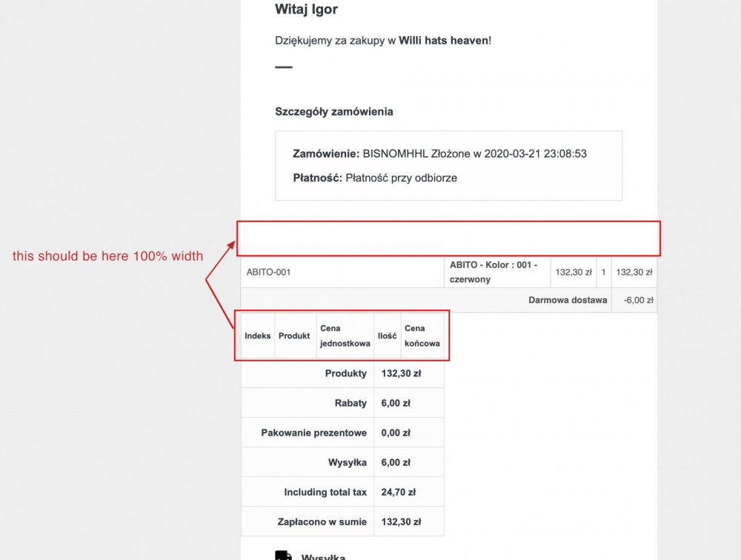
Task: Click the Rabaty value '6,00 zł'
Action: click(396, 403)
